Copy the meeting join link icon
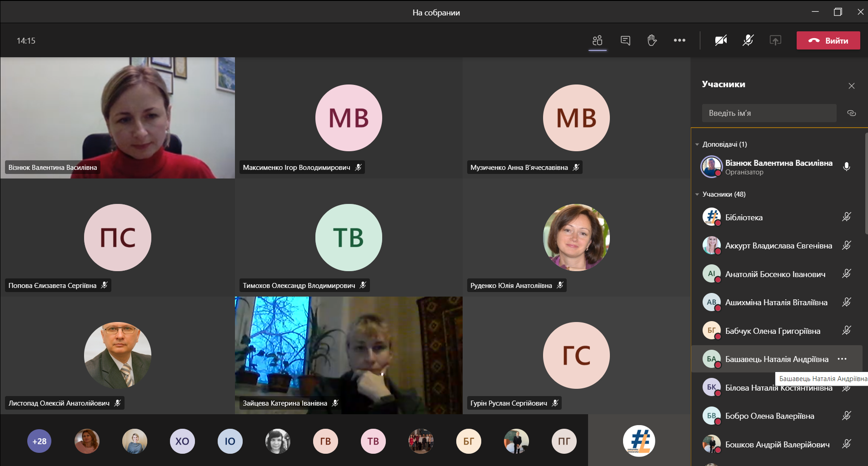 point(852,113)
